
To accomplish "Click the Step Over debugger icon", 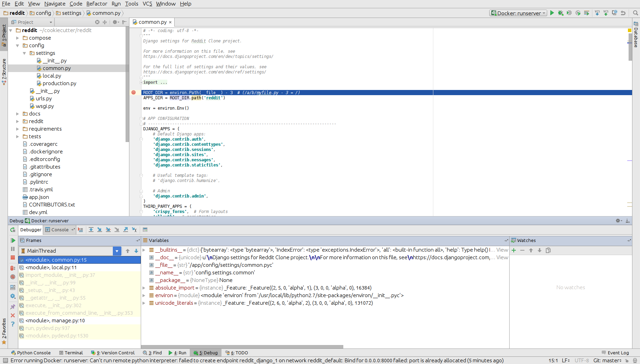I will click(91, 230).
